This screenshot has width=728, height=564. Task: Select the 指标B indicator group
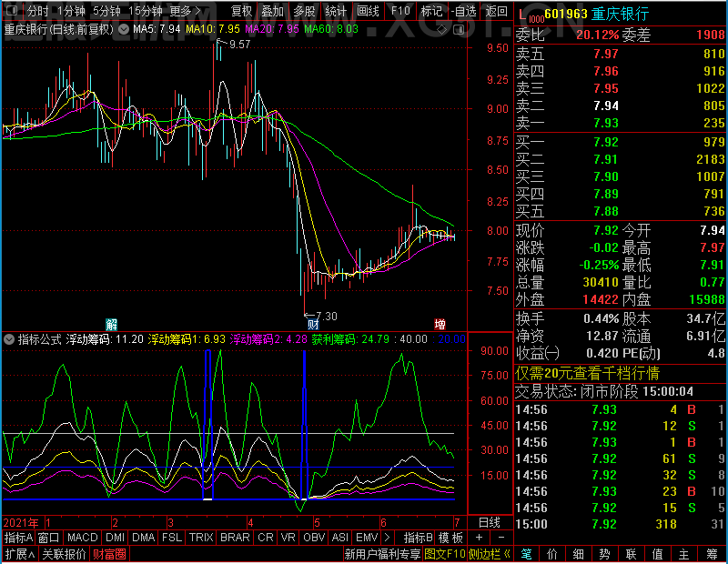[419, 538]
